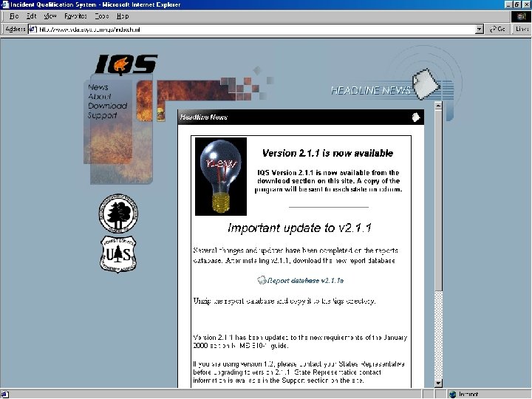The height and width of the screenshot is (399, 532).
Task: Click the 'Version 2.1.1 is now available' heading
Action: tap(328, 154)
